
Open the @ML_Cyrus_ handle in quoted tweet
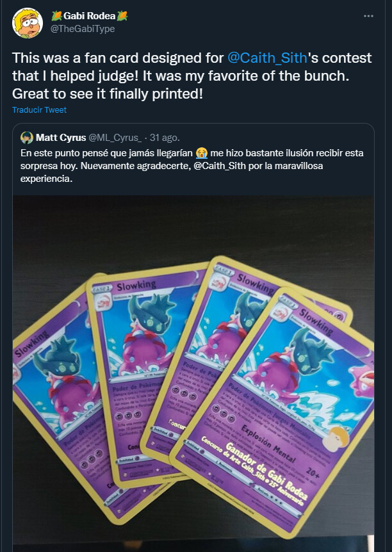click(x=115, y=138)
